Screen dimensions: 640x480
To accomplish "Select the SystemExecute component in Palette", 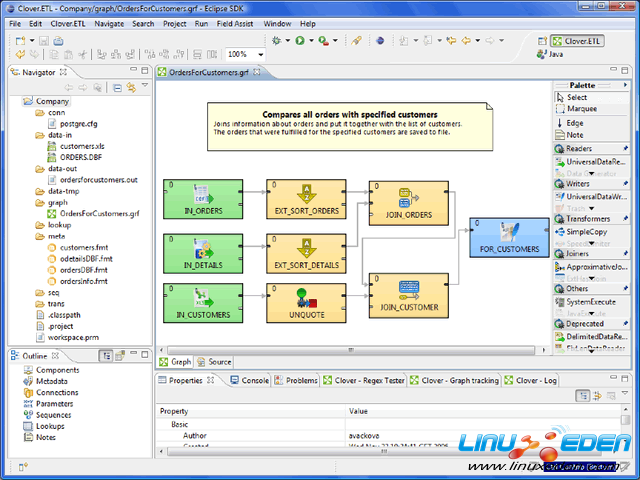I will [x=590, y=301].
